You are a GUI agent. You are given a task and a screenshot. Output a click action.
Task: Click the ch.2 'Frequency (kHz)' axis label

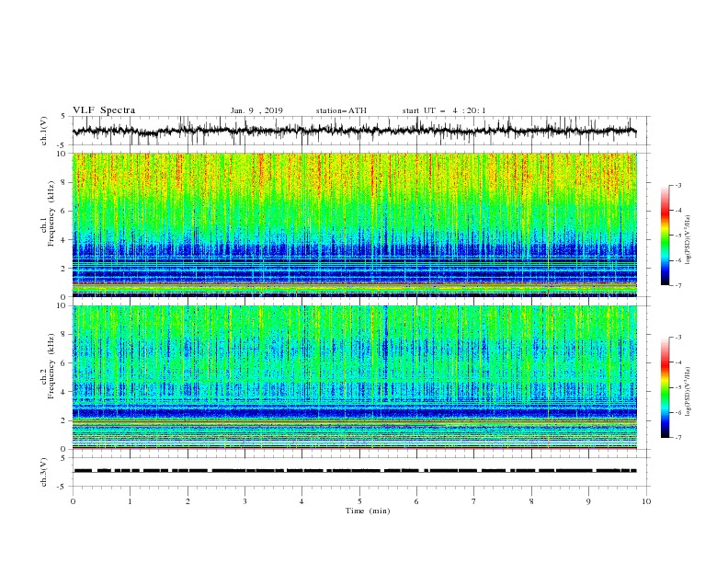click(x=51, y=366)
